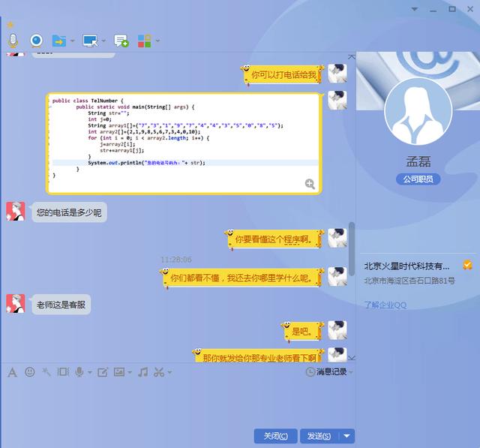
Task: Open 孟磊 contact profile avatar
Action: pos(418,111)
